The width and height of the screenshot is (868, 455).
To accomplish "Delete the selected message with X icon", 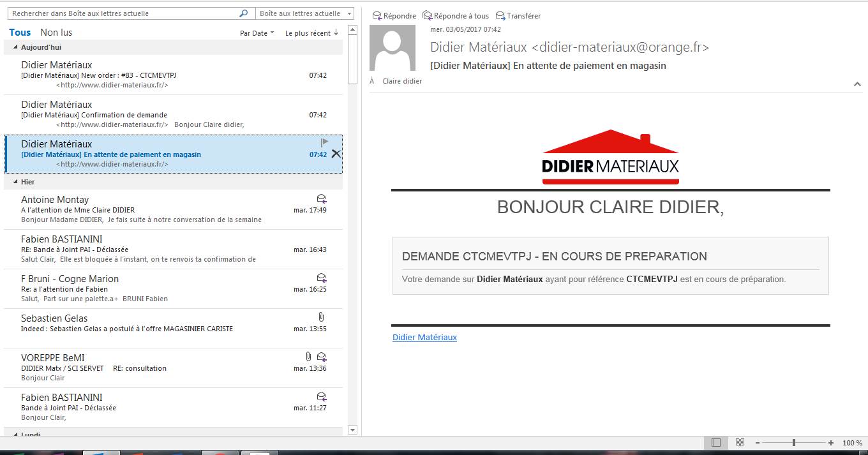I will pos(336,154).
